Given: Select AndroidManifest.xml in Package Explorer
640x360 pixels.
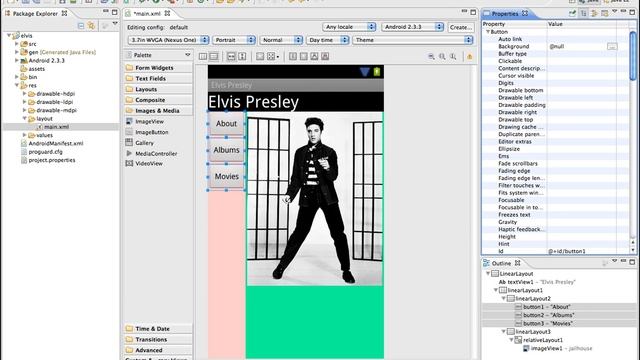Looking at the screenshot, I should pyautogui.click(x=56, y=143).
